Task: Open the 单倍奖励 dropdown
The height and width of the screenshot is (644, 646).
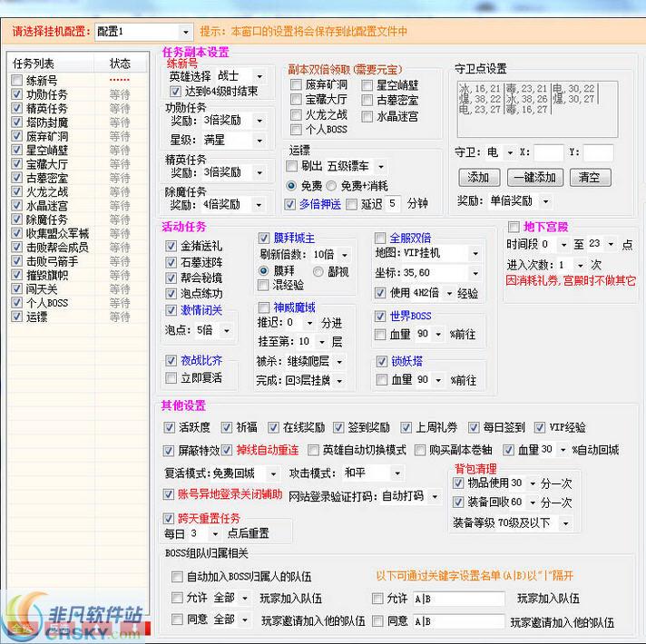Action: (520, 201)
